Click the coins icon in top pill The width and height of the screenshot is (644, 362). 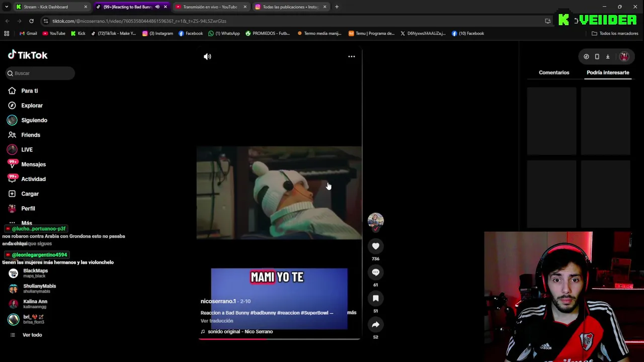click(586, 57)
